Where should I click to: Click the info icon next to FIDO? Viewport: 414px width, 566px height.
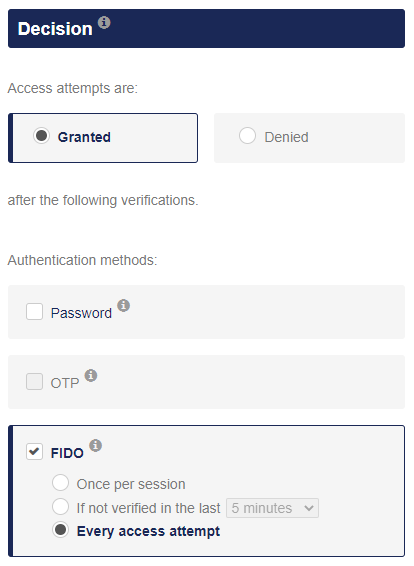coord(96,445)
